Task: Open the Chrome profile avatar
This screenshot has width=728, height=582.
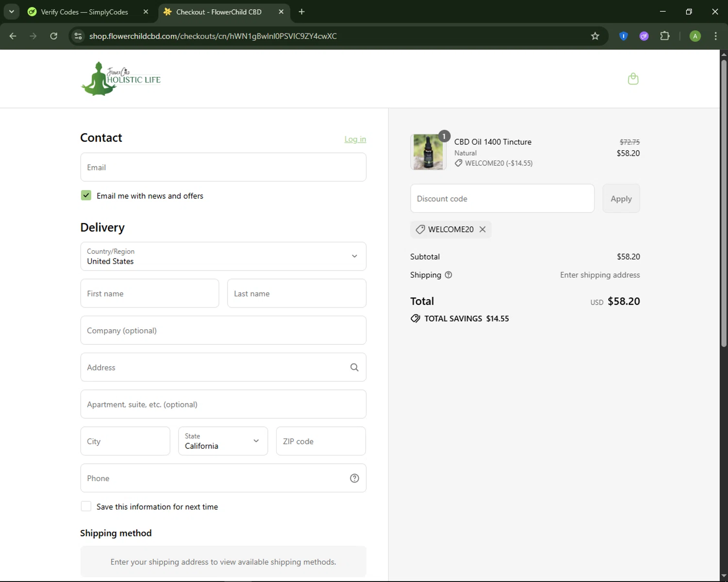Action: (x=695, y=36)
